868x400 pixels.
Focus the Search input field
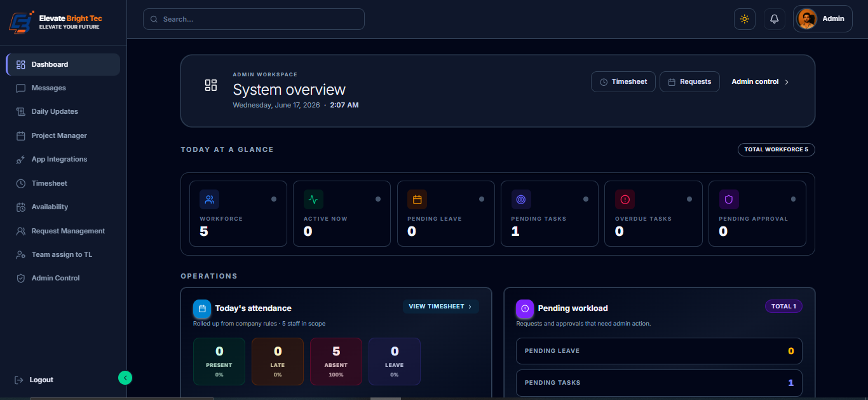pyautogui.click(x=254, y=19)
